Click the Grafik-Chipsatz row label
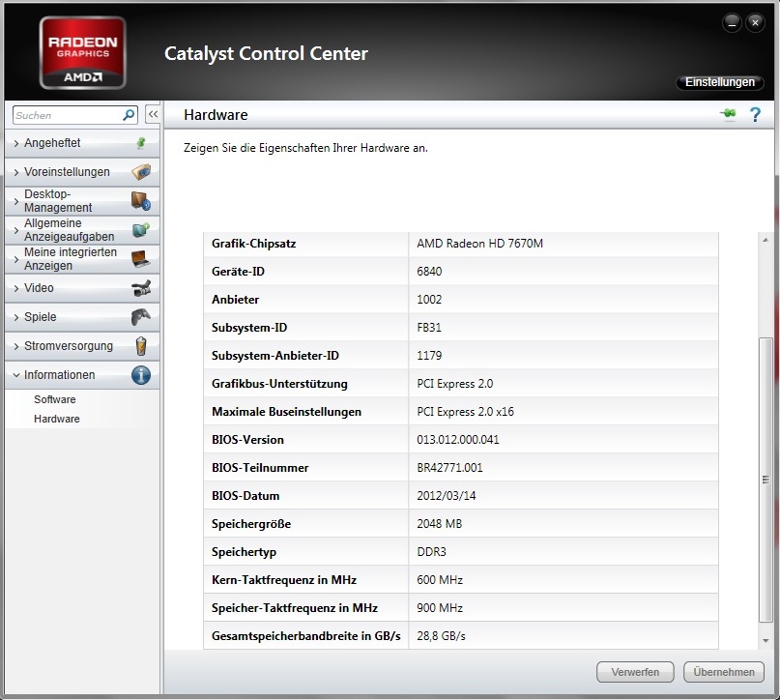Screen dimensions: 780x700 coord(253,244)
